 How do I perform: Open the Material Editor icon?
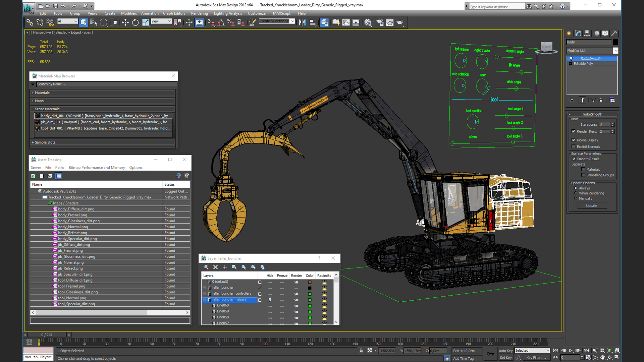pyautogui.click(x=368, y=22)
